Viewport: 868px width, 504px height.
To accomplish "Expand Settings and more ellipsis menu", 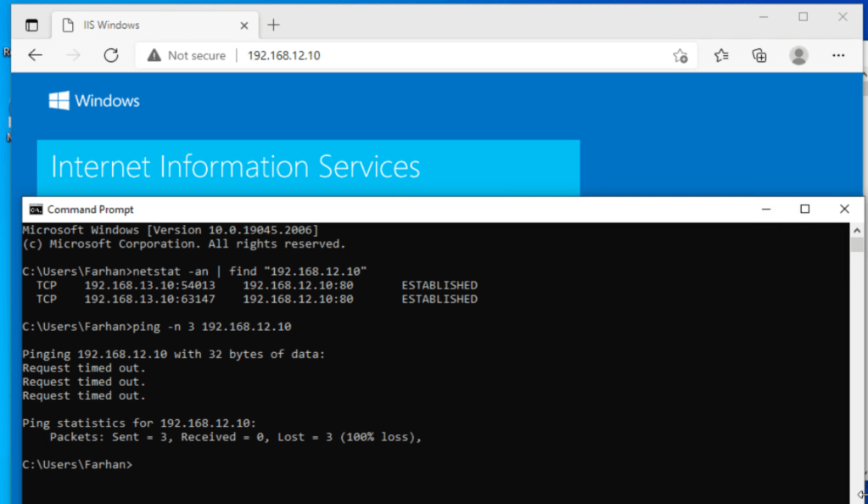I will (838, 55).
